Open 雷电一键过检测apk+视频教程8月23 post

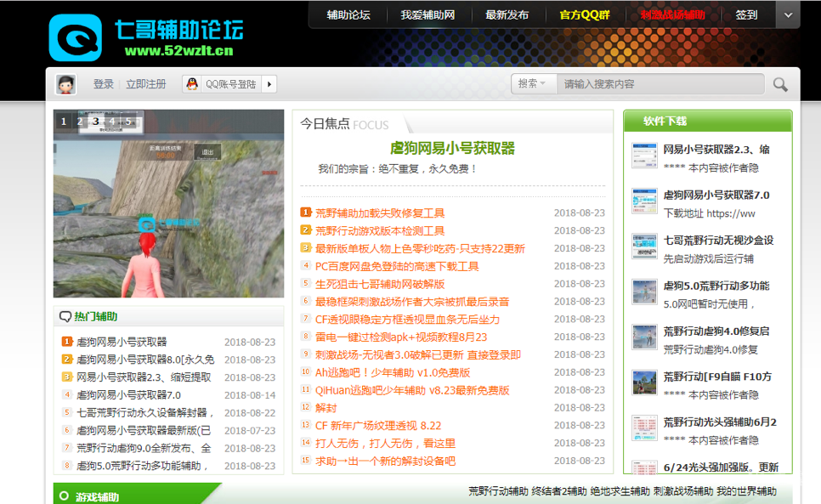pyautogui.click(x=401, y=337)
